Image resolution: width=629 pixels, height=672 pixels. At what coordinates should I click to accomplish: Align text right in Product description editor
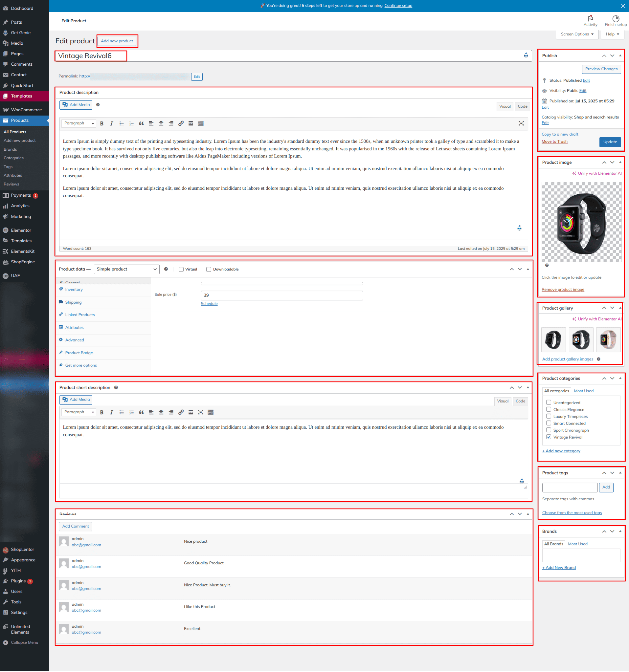tap(171, 124)
